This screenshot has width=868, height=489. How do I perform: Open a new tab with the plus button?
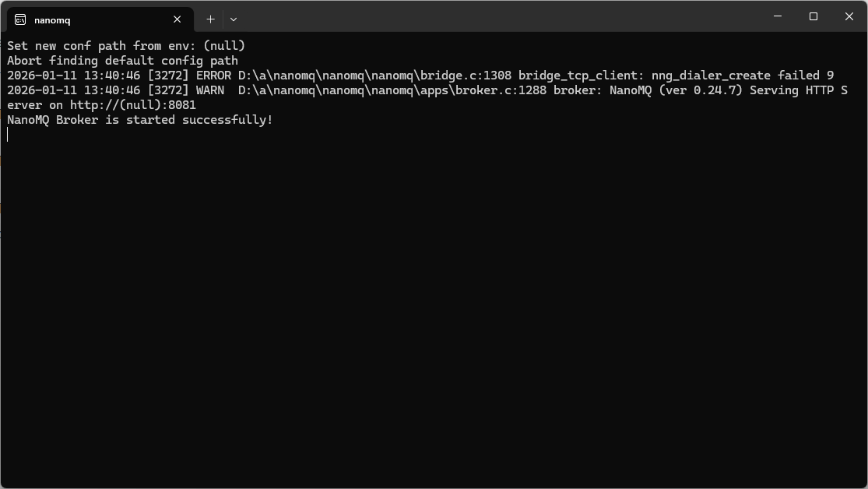coord(210,19)
